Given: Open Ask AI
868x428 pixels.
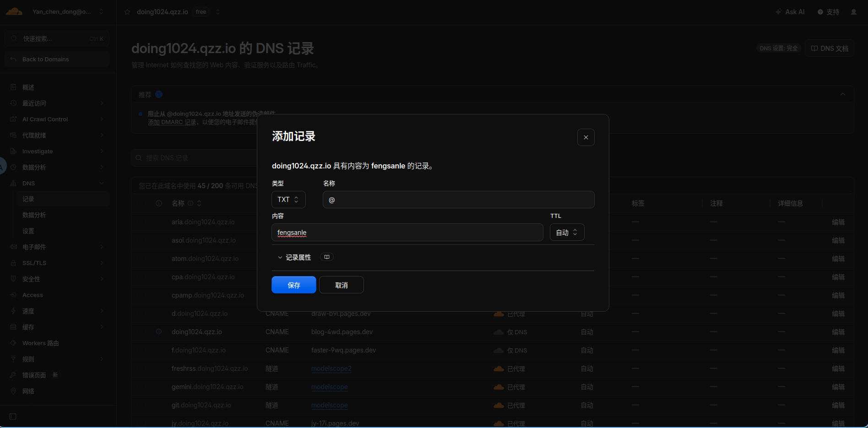Looking at the screenshot, I should [790, 12].
